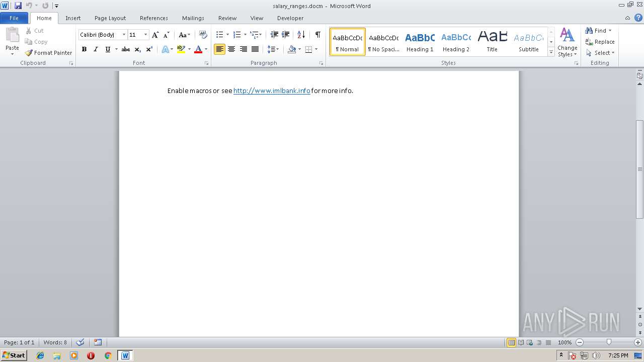
Task: Click the Format Painter button
Action: 49,53
